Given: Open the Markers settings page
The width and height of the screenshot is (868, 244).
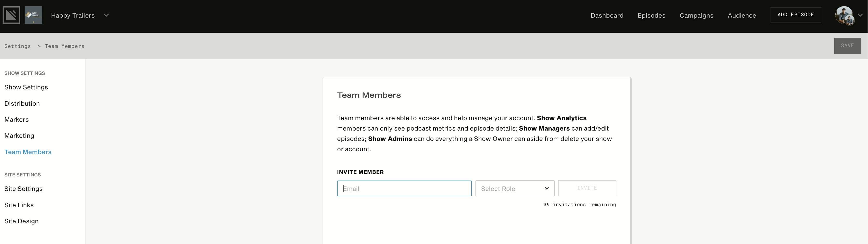Looking at the screenshot, I should pos(17,120).
